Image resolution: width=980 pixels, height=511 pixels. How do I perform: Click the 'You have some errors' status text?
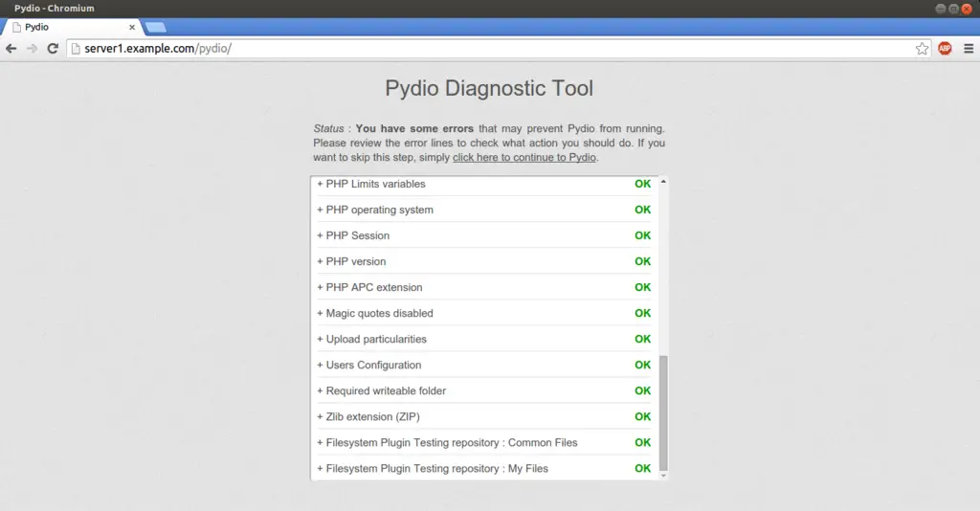point(414,128)
